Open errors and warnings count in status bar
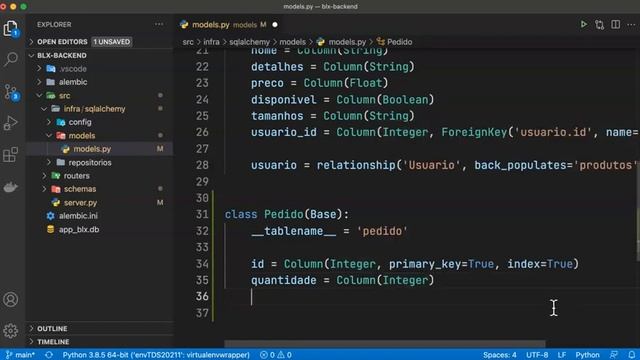Image resolution: width=640 pixels, height=360 pixels. 276,355
